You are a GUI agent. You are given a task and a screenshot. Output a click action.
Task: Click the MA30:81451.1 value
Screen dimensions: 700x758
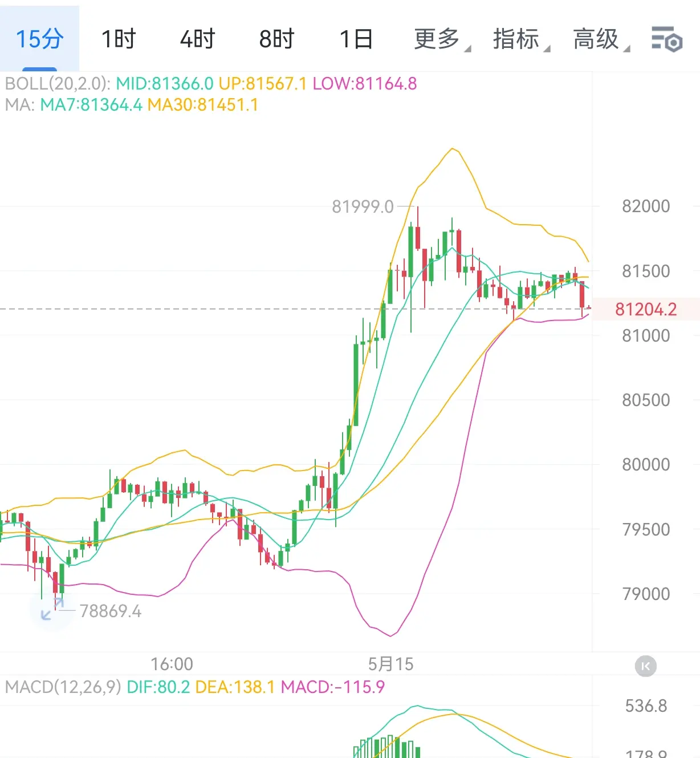point(203,105)
